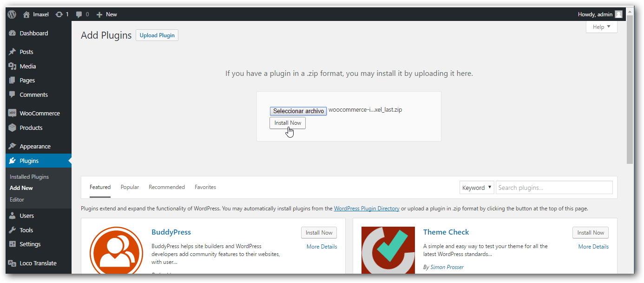Image resolution: width=644 pixels, height=283 pixels.
Task: Open More Details for BuddyPress
Action: point(322,247)
